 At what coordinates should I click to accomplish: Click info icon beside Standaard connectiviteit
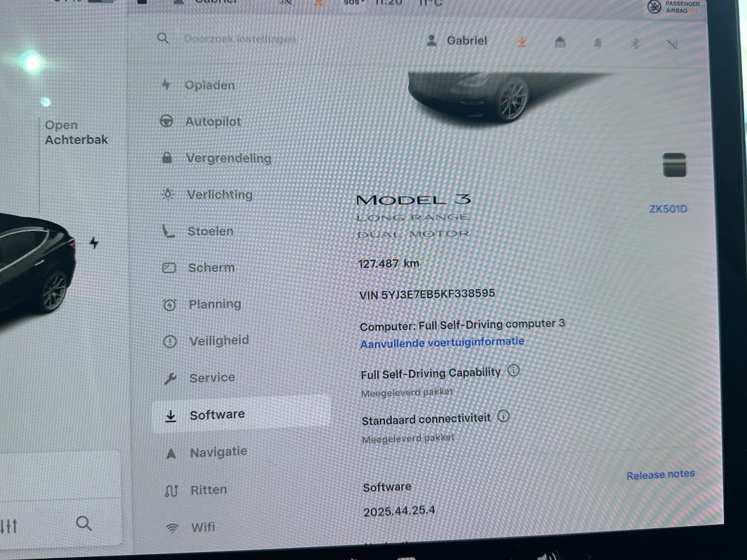503,416
